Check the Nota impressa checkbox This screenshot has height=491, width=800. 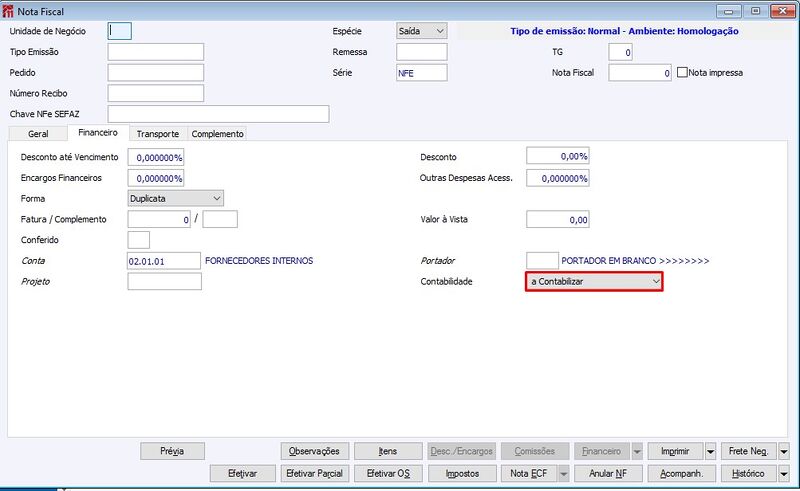(682, 72)
